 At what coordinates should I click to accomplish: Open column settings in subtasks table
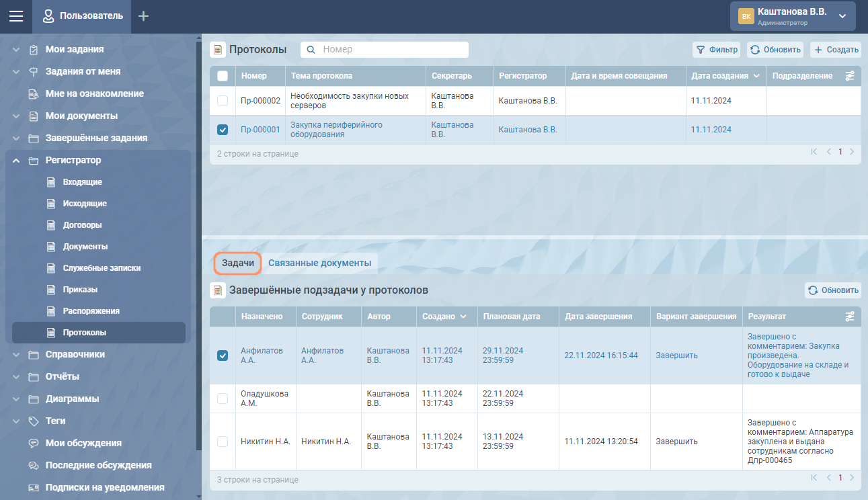850,317
